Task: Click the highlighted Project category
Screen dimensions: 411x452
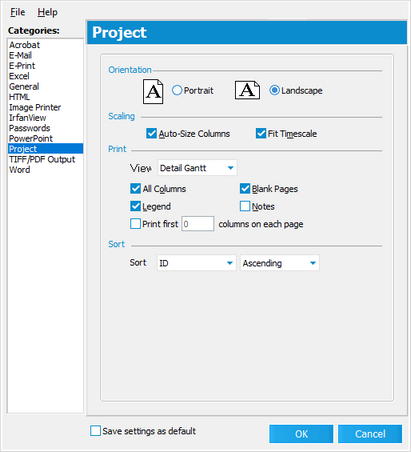Action: (x=45, y=149)
